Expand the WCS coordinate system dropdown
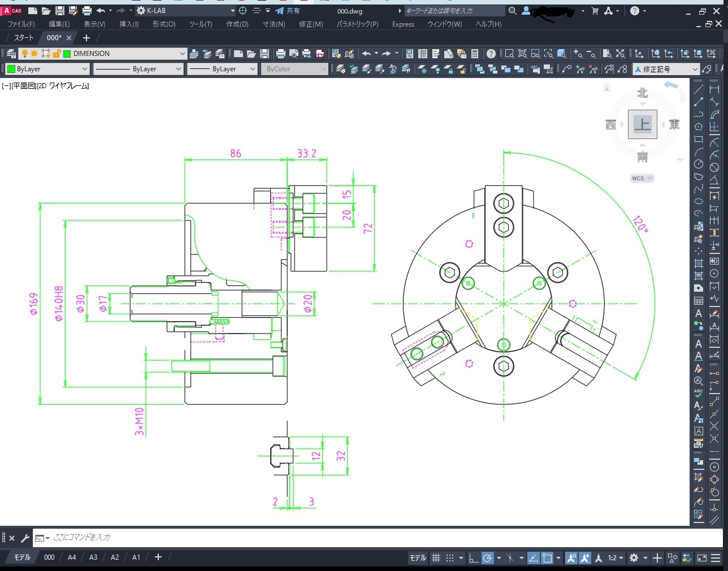 coord(642,179)
